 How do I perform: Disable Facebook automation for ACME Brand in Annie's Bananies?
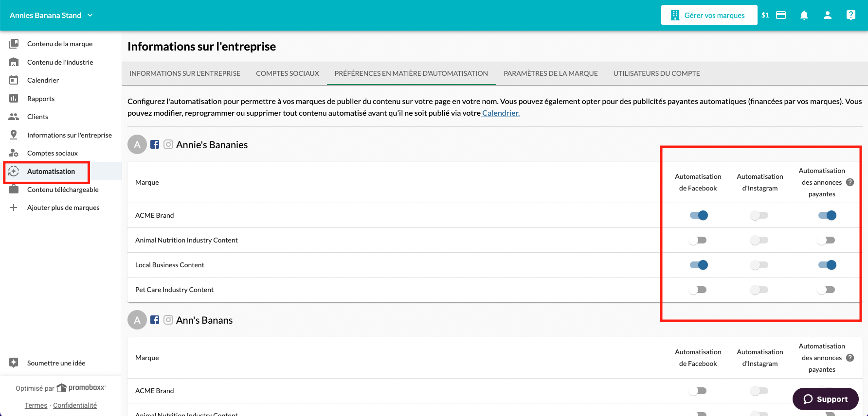pyautogui.click(x=699, y=215)
